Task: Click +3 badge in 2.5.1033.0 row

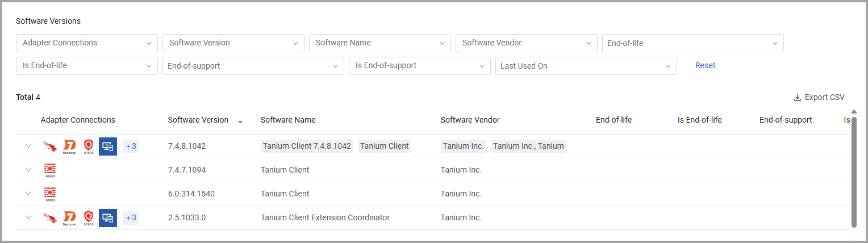Action: pyautogui.click(x=131, y=217)
